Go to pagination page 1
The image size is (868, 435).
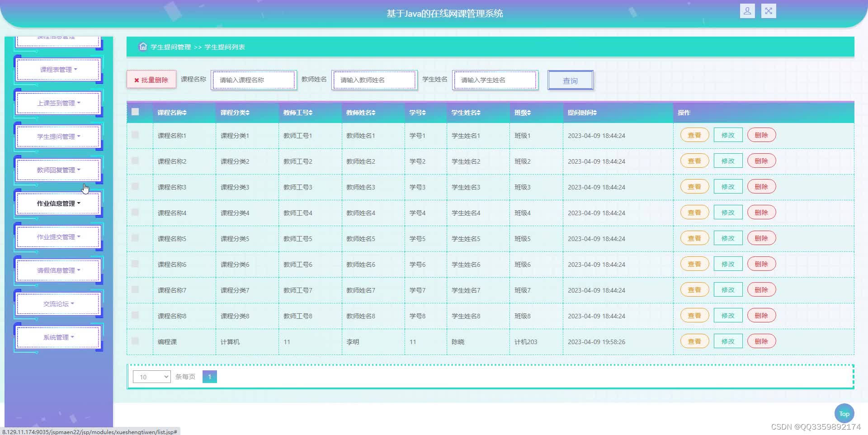pos(210,377)
